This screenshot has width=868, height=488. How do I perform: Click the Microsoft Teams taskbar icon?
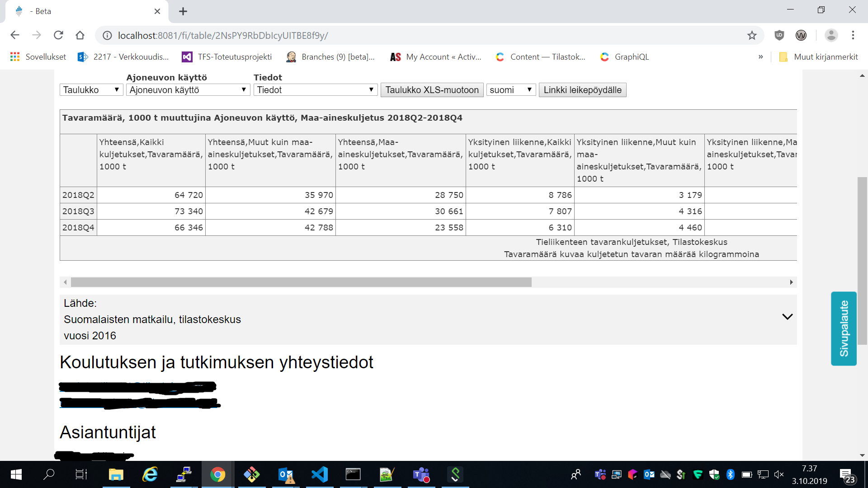(x=421, y=474)
